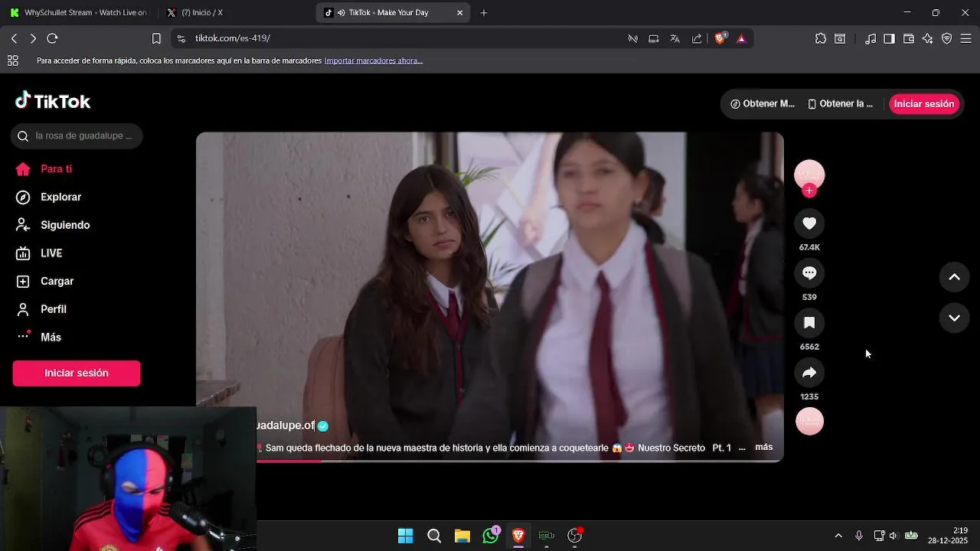
Task: Bookmark this page from the toolbar
Action: click(x=156, y=38)
